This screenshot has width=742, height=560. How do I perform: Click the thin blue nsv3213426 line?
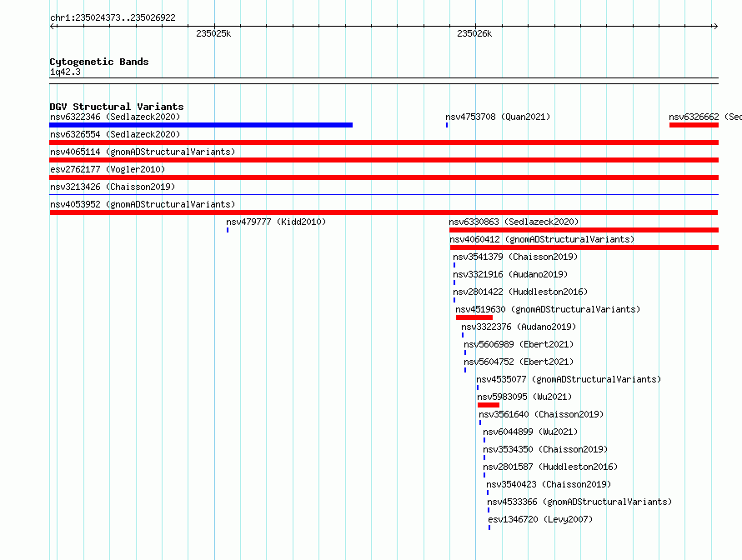[x=384, y=194]
